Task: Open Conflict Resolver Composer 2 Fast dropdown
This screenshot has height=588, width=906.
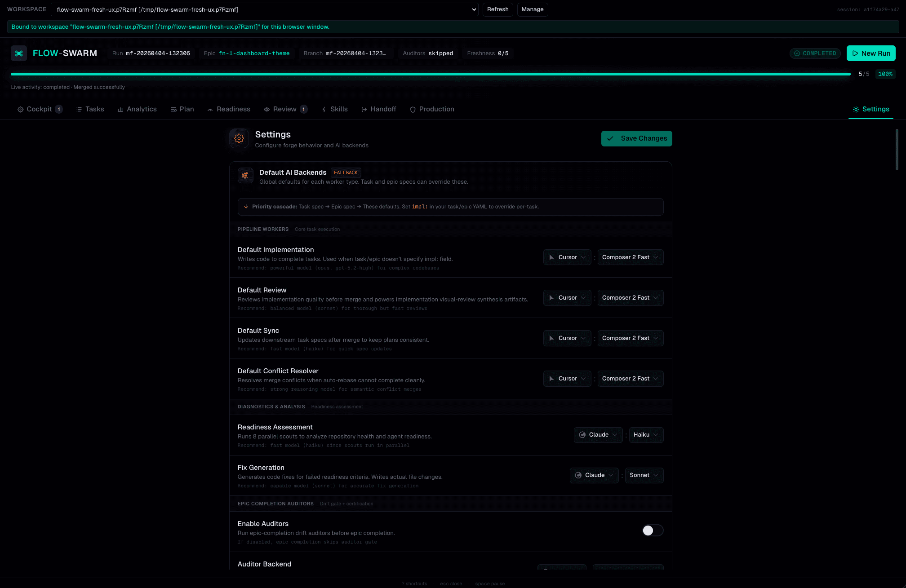Action: [x=631, y=379]
